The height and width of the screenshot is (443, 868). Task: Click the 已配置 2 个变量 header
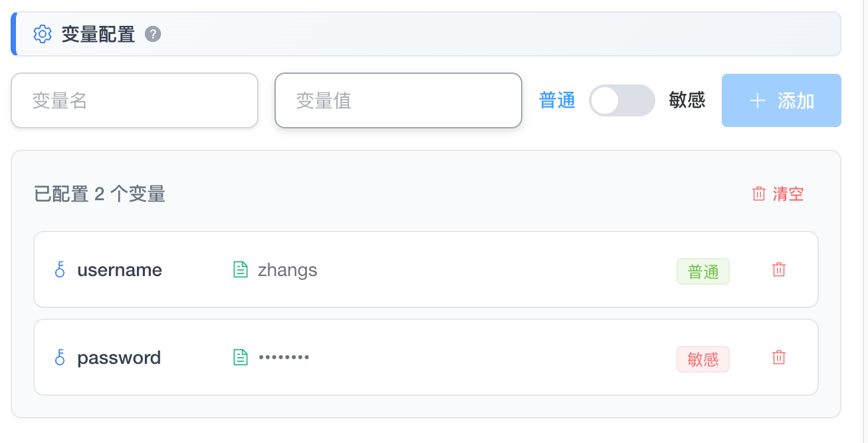(100, 194)
